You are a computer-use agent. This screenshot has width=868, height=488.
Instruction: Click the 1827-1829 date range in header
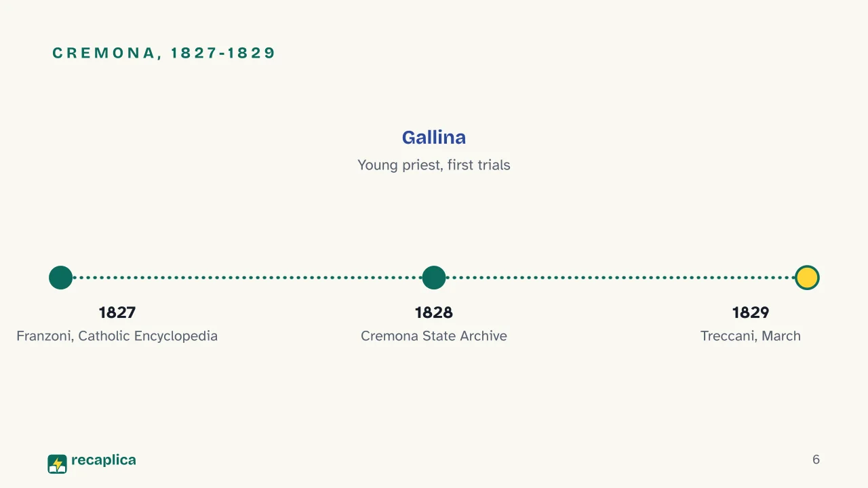(x=222, y=53)
